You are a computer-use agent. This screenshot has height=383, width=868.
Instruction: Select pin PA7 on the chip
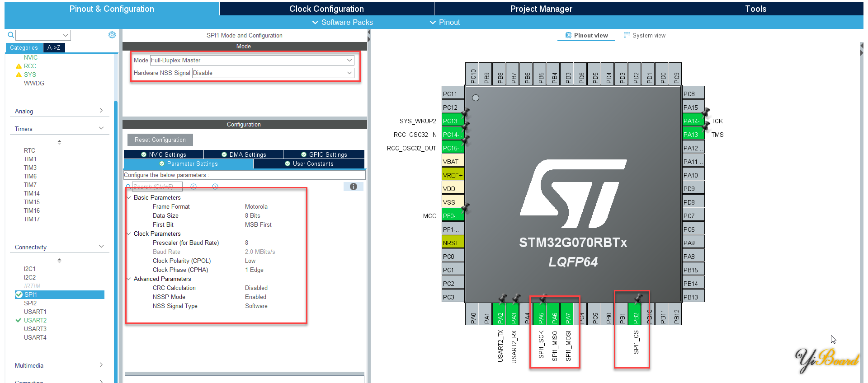pyautogui.click(x=568, y=313)
